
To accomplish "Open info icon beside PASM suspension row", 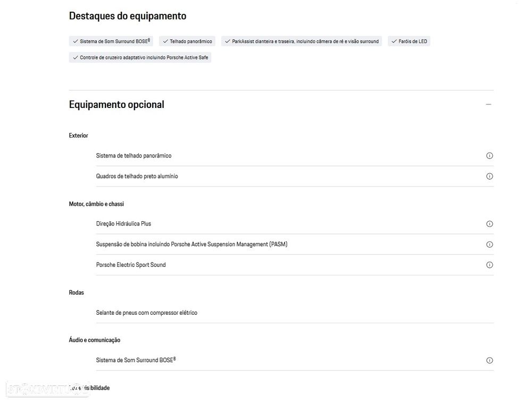I will [489, 245].
